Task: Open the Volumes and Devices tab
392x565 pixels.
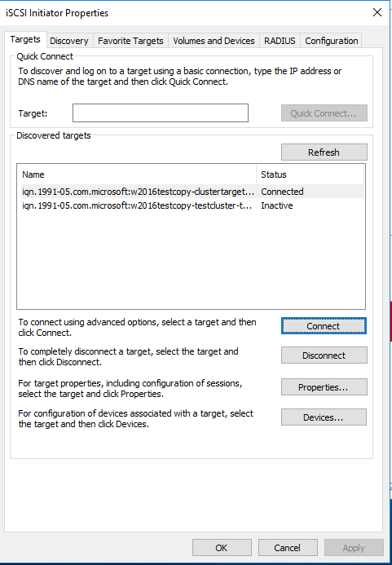Action: coord(214,41)
